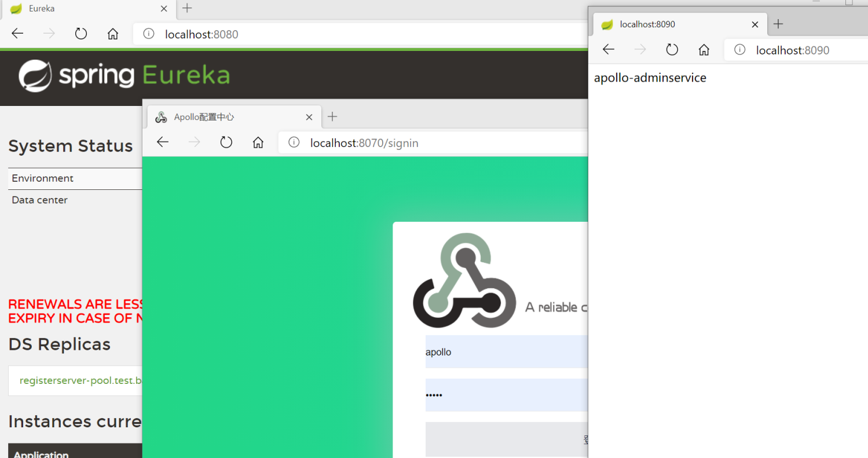Click the localhost:8090 address bar

click(x=796, y=50)
